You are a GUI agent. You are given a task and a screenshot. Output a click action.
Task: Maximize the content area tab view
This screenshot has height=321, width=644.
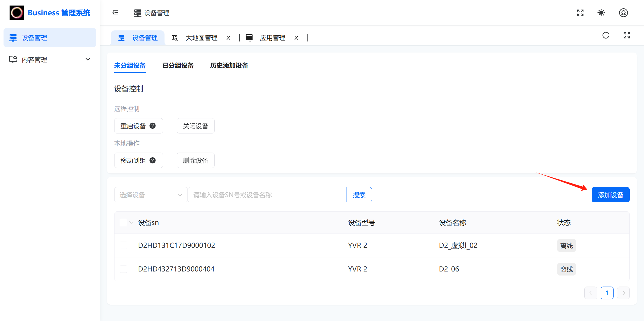(x=626, y=35)
